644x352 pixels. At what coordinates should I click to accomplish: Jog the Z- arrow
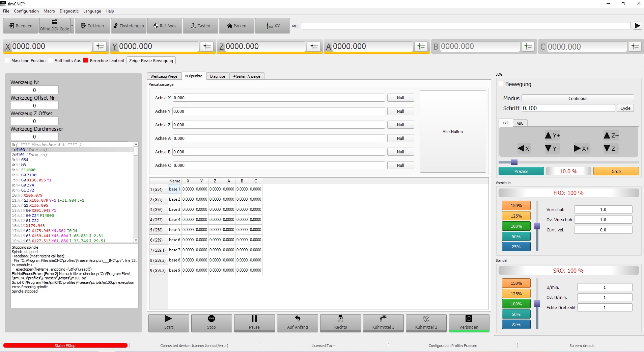pos(611,148)
